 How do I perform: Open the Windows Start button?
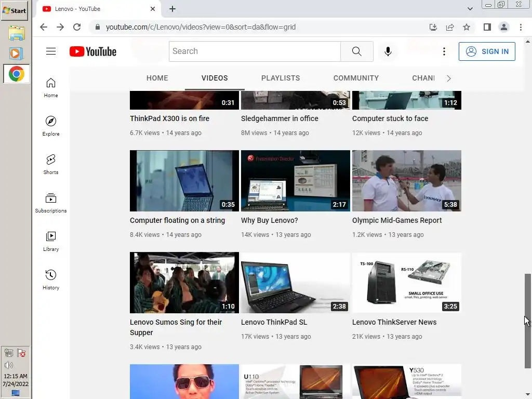pos(14,10)
